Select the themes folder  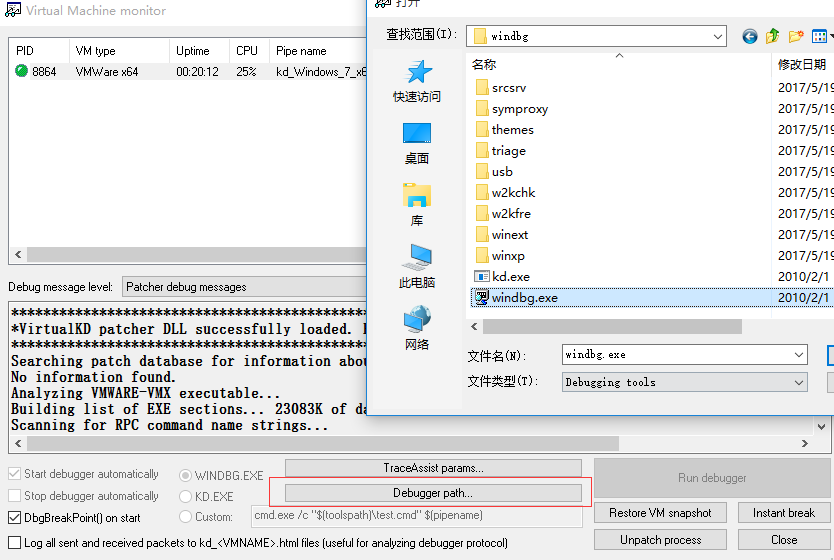[504, 130]
